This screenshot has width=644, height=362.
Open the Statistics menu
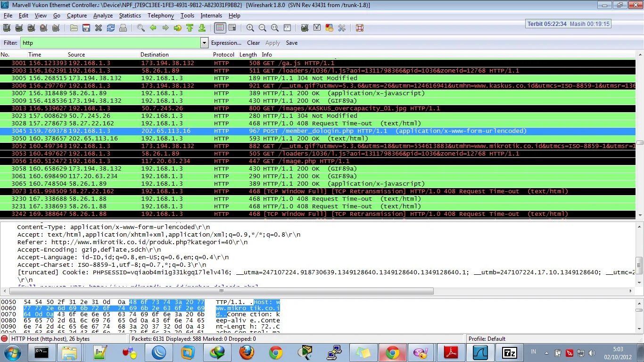[x=130, y=16]
